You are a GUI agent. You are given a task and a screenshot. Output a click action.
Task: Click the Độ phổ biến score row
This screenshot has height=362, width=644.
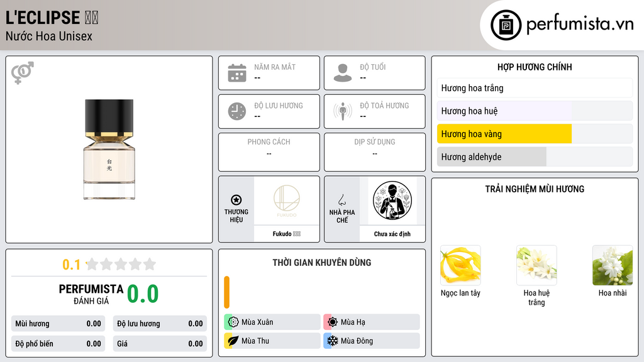[x=58, y=344]
